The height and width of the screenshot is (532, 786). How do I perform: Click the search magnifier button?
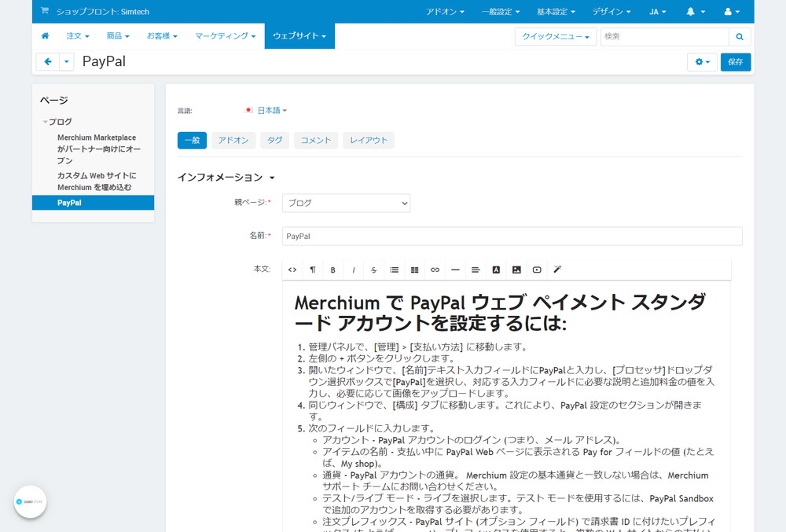coord(740,37)
